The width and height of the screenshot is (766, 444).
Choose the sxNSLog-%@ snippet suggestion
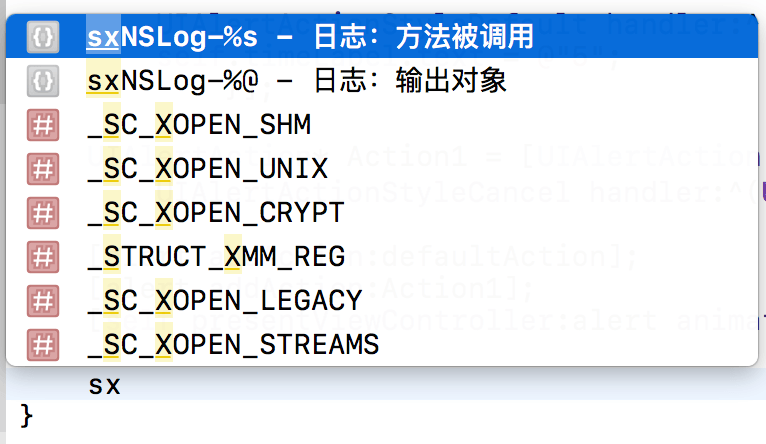(x=382, y=81)
